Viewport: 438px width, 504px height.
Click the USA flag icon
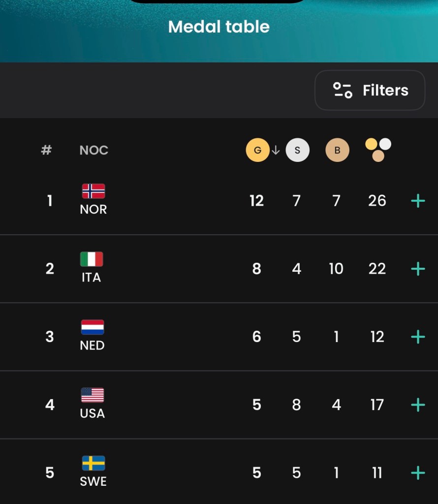(93, 395)
